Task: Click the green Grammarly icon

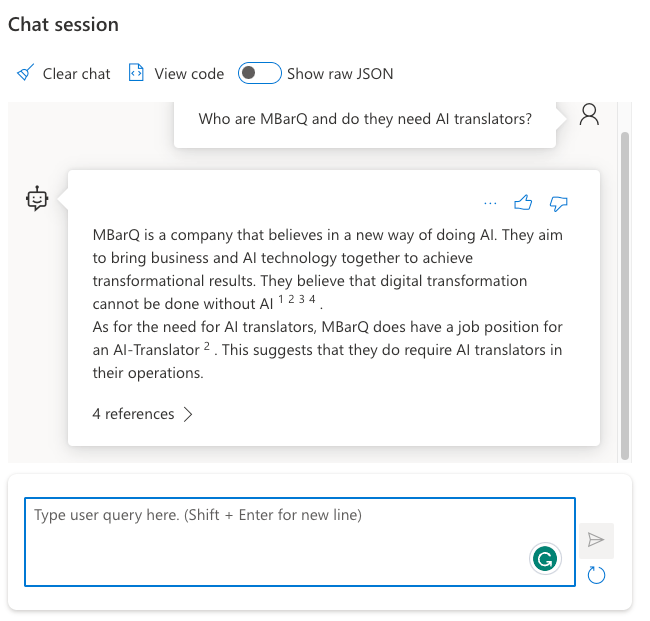Action: [x=544, y=560]
